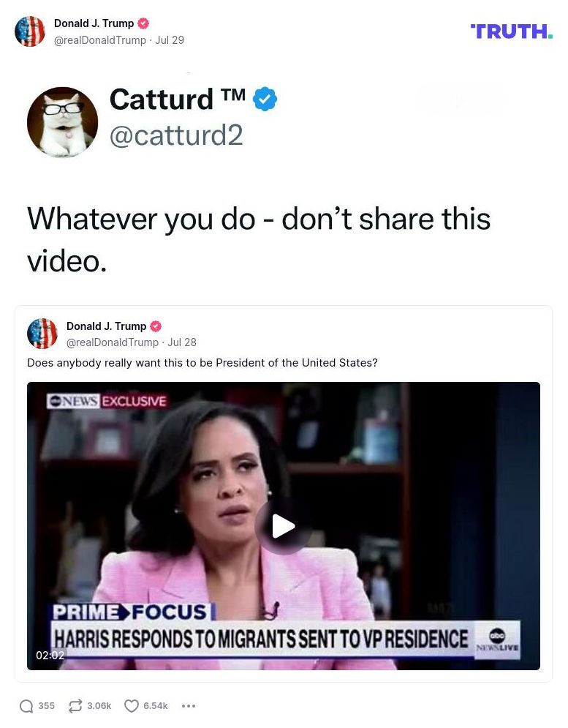Click the top Donald J. Trump display name
Screen dimensions: 568x728
point(94,23)
